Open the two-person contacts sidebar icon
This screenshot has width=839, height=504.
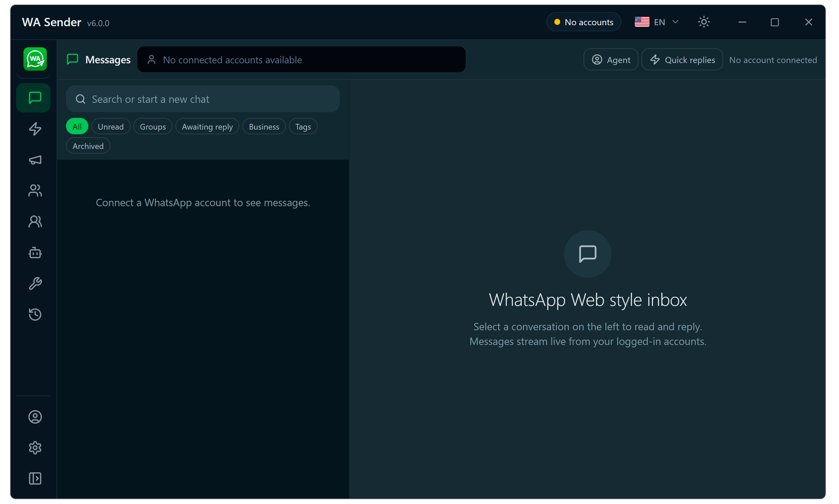[35, 222]
